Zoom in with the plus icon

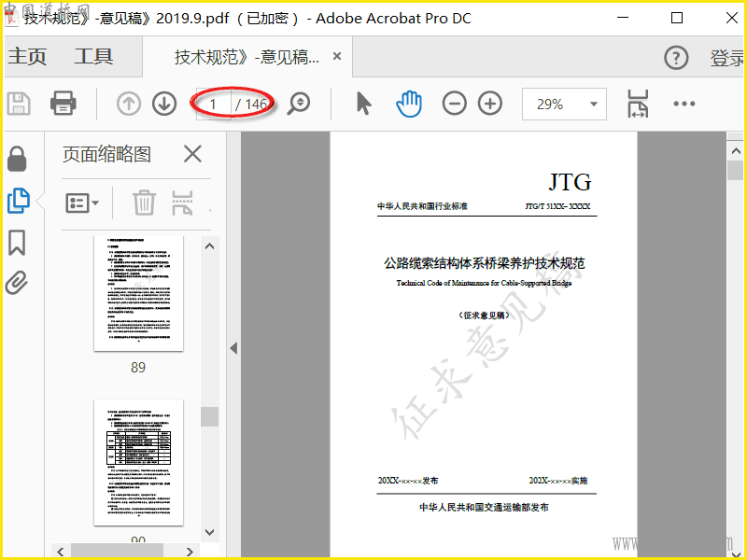tap(490, 104)
